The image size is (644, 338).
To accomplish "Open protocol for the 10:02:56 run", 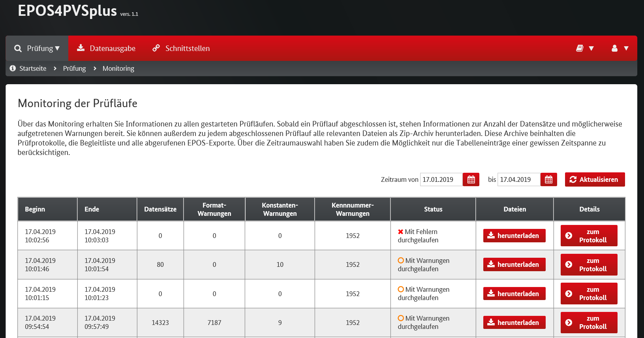I will [x=589, y=236].
